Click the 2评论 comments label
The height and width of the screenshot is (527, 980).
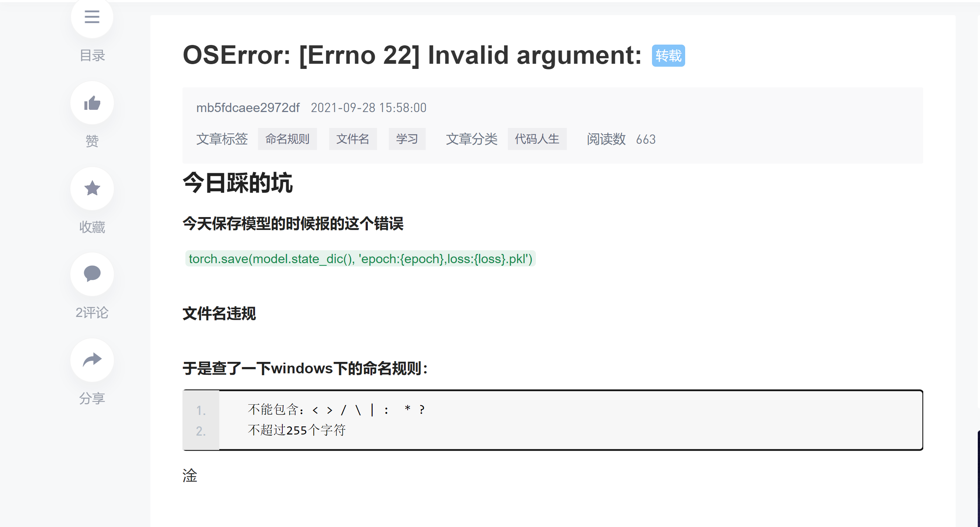point(92,313)
